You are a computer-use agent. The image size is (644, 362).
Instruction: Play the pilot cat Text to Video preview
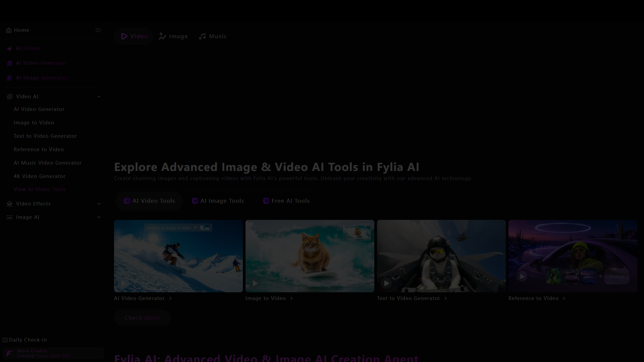[x=387, y=284]
